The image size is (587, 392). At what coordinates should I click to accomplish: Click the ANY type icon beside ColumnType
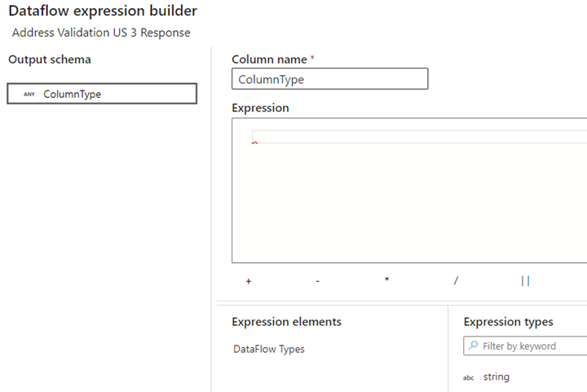[29, 95]
